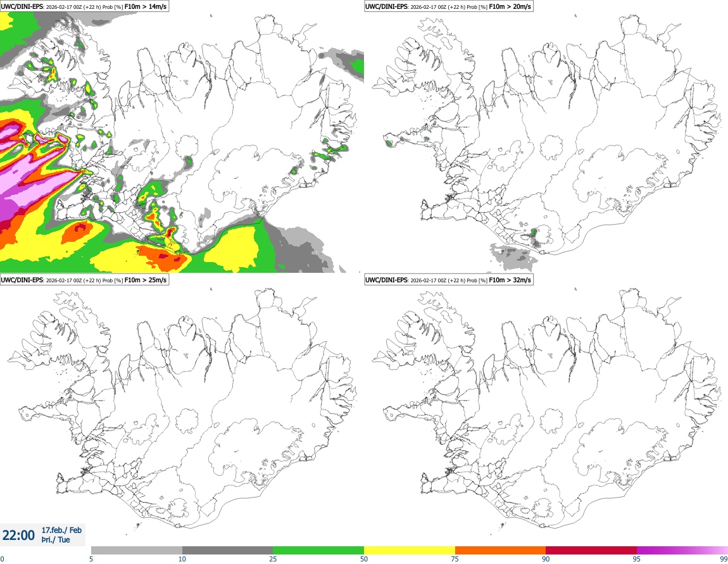Click the F10m > 14m/s panel title

84,6
